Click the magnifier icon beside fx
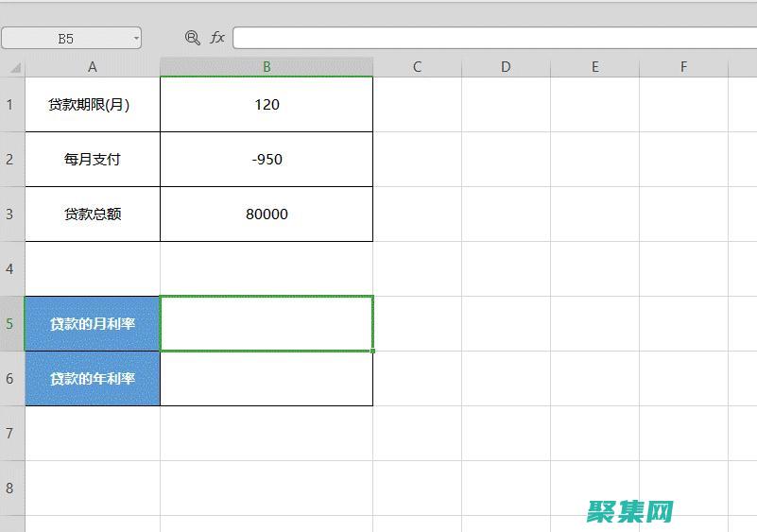The width and height of the screenshot is (757, 532). (193, 38)
